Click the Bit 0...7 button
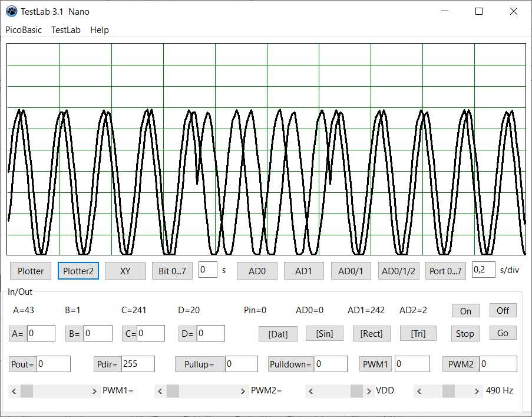Screen dimensions: 532x417 click(172, 271)
